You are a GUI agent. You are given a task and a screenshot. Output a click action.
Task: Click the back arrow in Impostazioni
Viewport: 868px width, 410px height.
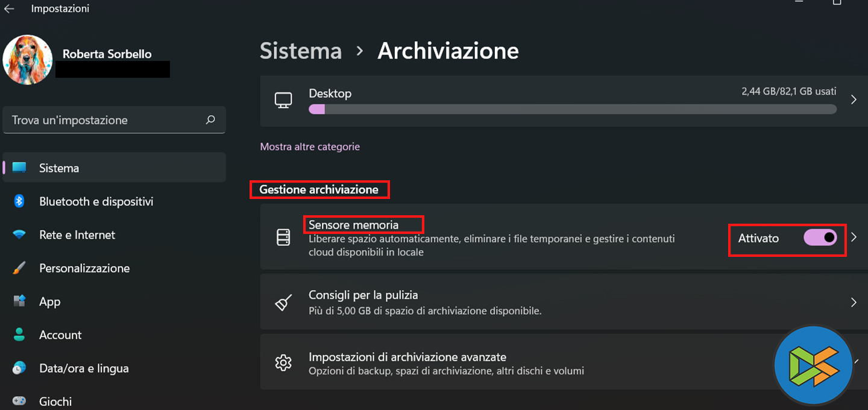[x=9, y=8]
